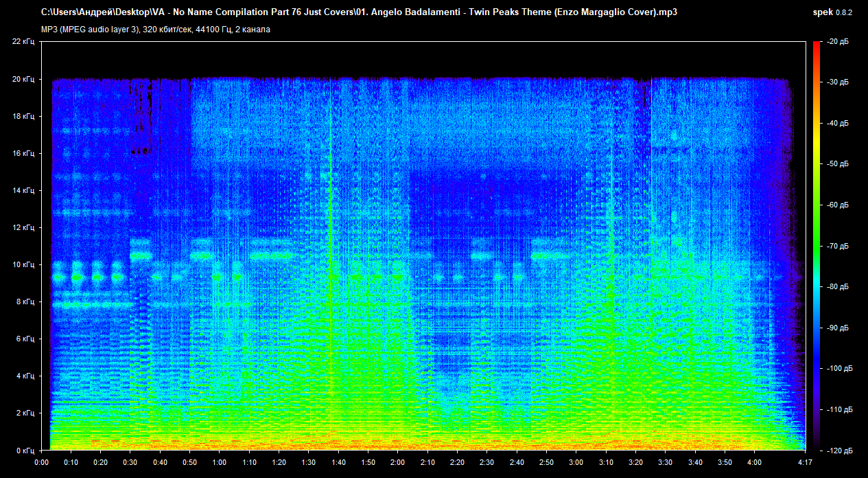This screenshot has width=868, height=478.
Task: Click the -30 дБ scale label
Action: 838,82
